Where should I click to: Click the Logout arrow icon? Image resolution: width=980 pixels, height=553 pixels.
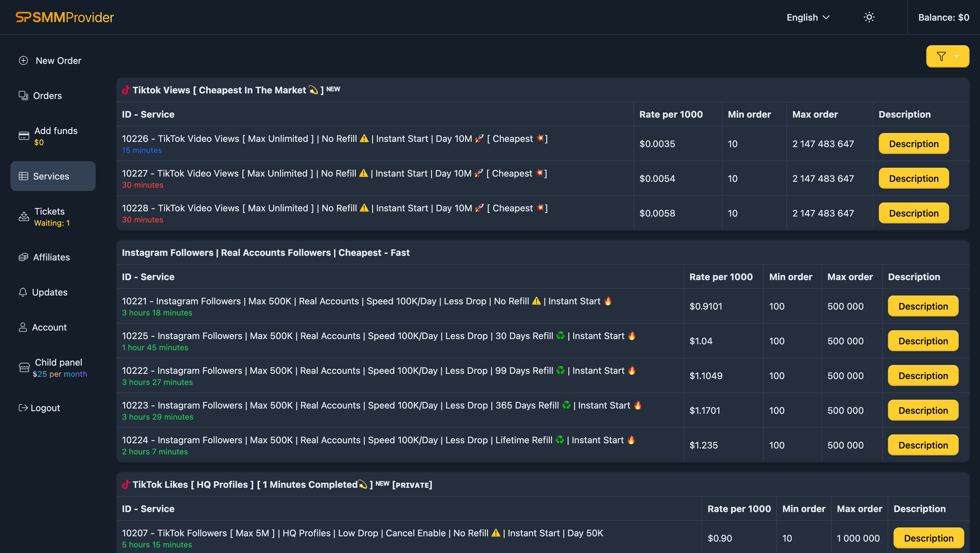(23, 408)
